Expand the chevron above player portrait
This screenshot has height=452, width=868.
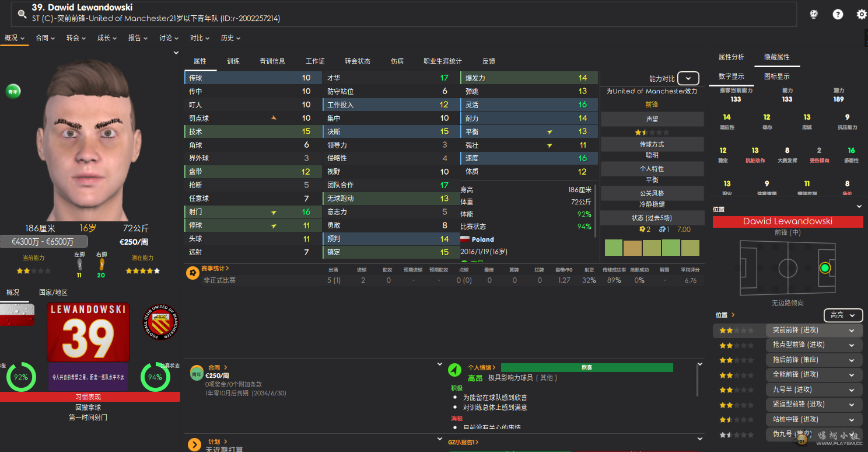click(176, 53)
